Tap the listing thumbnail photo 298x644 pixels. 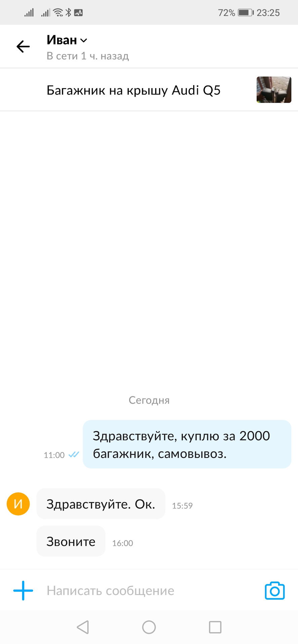(x=274, y=90)
